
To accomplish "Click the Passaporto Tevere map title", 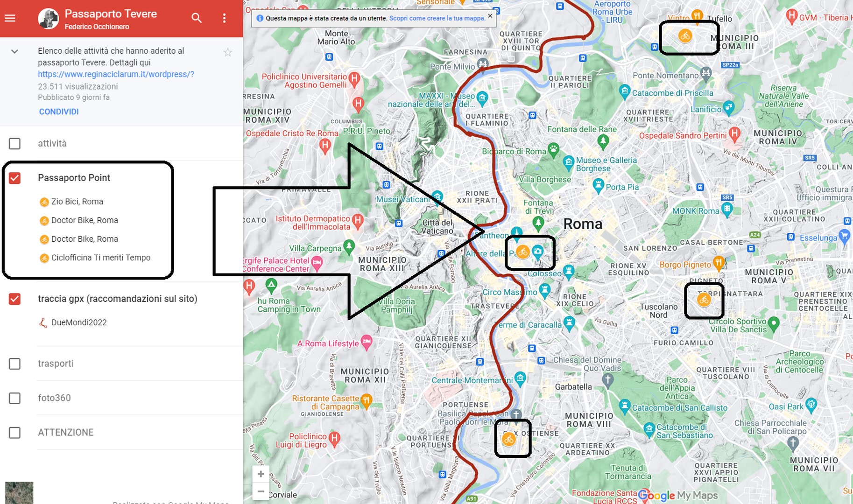I will (x=111, y=14).
